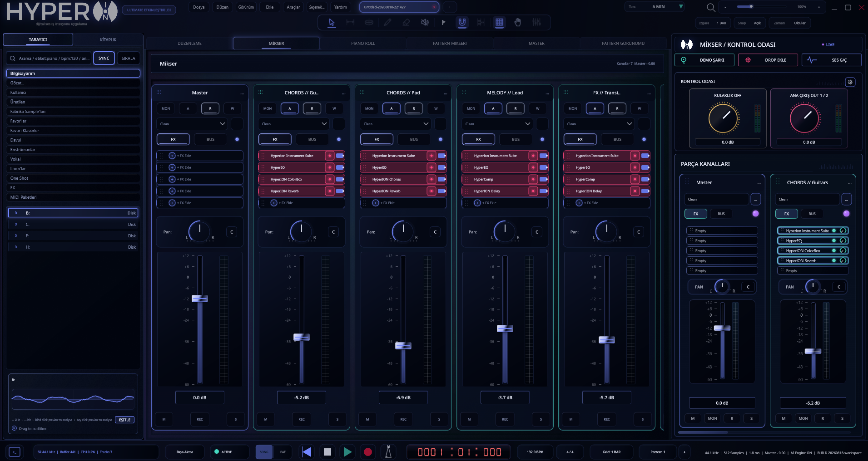Switch to the PIANO ROLL tab

click(363, 43)
